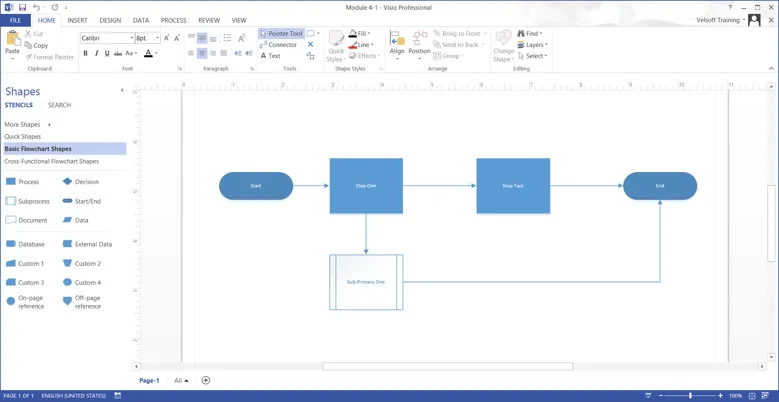This screenshot has height=402, width=779.
Task: Click the zoom slider handle in status bar
Action: (691, 396)
